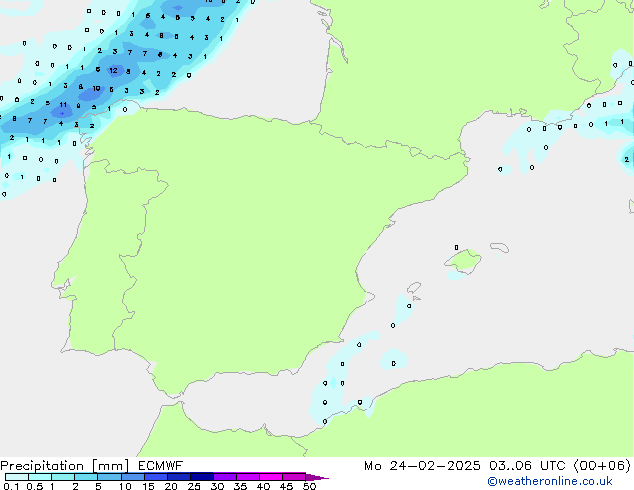The width and height of the screenshot is (634, 490).
Task: Click the legend label '50'
Action: (x=309, y=486)
